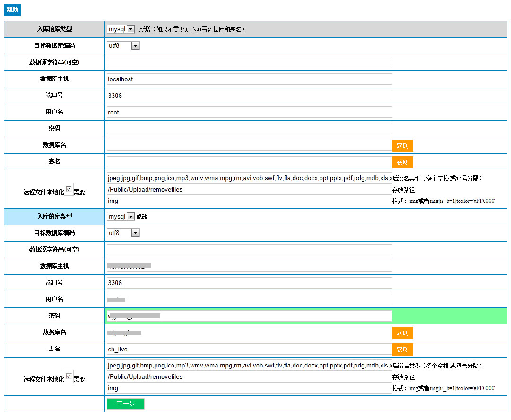The height and width of the screenshot is (420, 511).
Task: Click the password field in the green highlighted row
Action: click(249, 316)
